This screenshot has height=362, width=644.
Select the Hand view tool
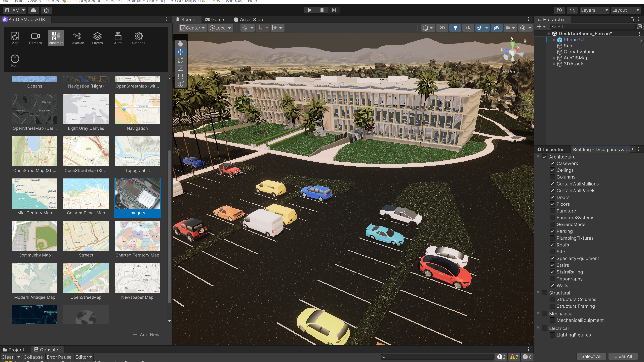[x=180, y=44]
